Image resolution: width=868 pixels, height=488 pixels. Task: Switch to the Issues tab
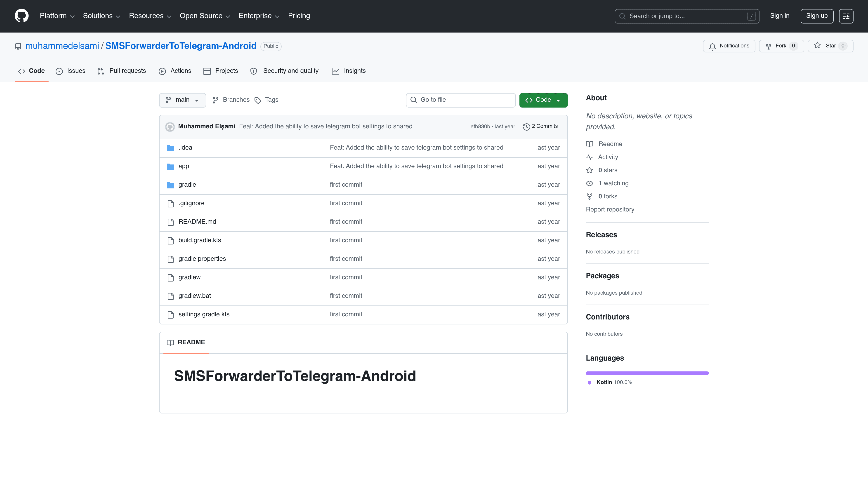point(71,71)
